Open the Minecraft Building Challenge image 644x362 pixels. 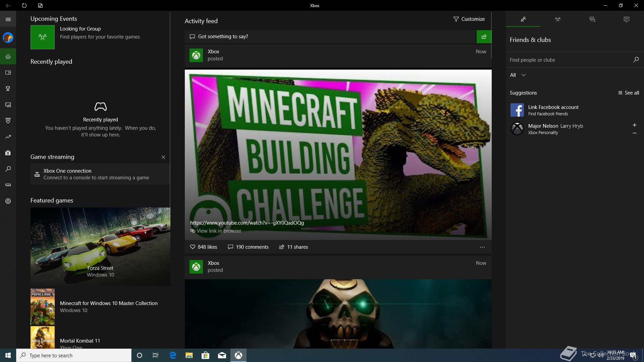pyautogui.click(x=338, y=155)
